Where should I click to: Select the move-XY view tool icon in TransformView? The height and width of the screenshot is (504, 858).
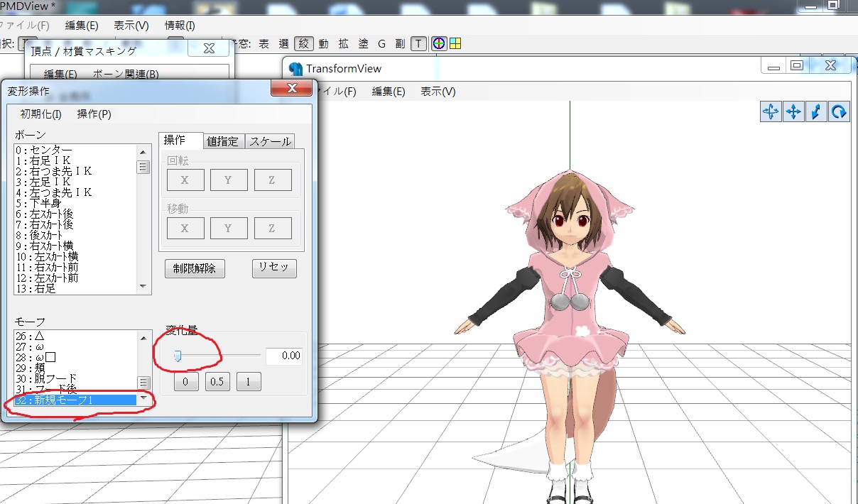click(771, 111)
